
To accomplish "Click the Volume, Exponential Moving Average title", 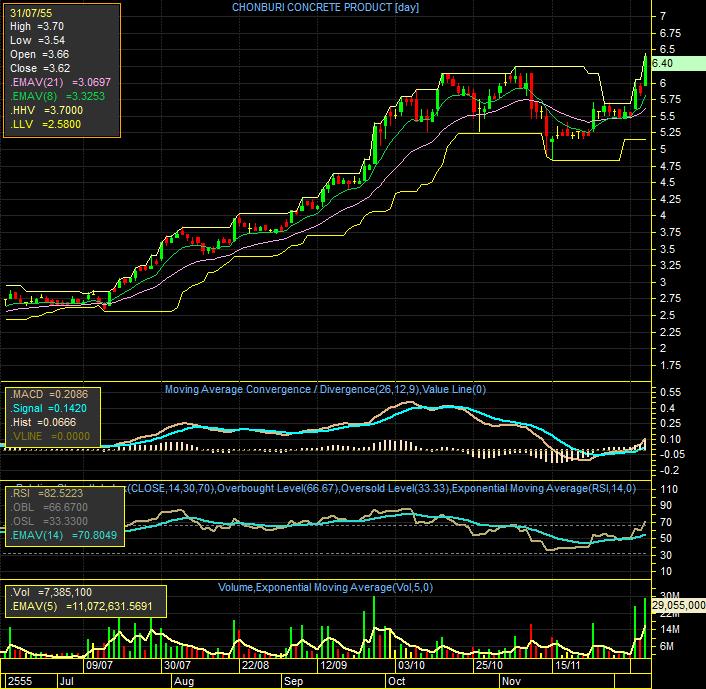I will [x=325, y=587].
